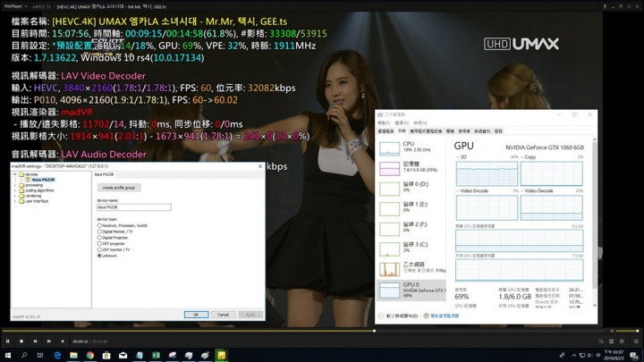This screenshot has width=644, height=362.
Task: Open PotPlayer settings gear icon
Action: pyautogui.click(x=622, y=341)
